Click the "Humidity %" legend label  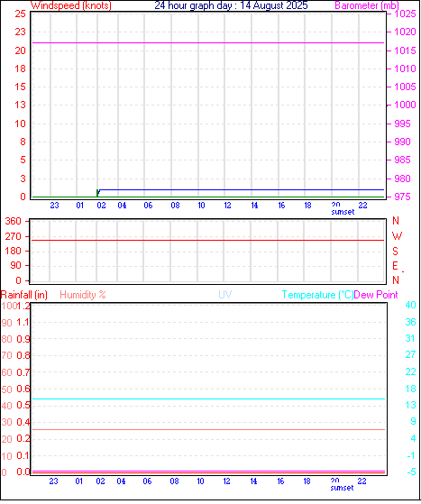point(83,295)
